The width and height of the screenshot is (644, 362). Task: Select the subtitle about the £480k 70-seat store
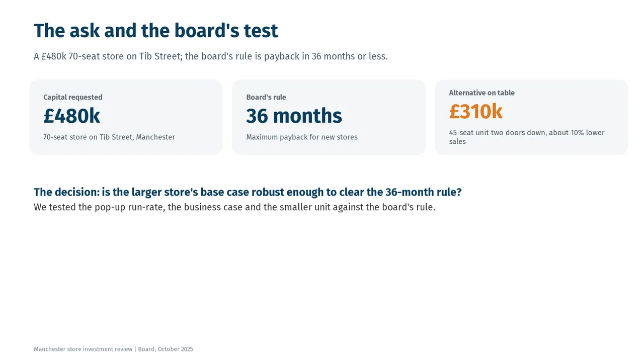[x=211, y=56]
